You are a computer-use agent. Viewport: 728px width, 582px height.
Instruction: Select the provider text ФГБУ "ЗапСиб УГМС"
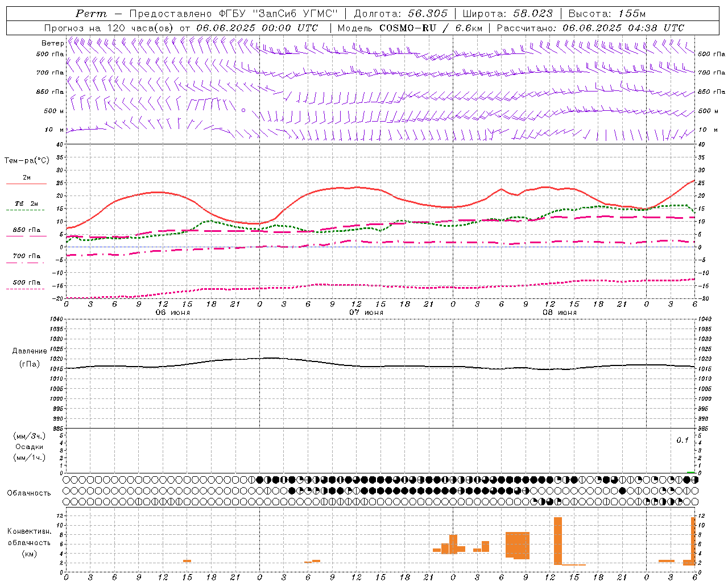click(x=278, y=14)
